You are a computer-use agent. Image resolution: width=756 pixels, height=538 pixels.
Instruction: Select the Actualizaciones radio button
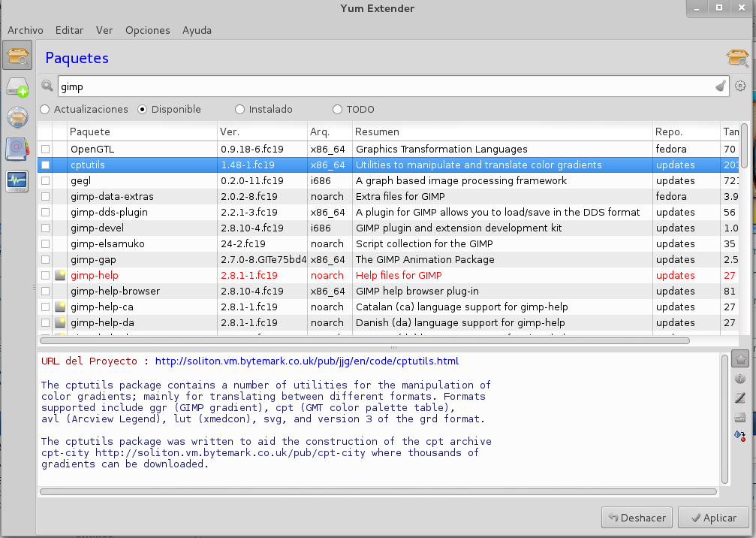pyautogui.click(x=84, y=110)
